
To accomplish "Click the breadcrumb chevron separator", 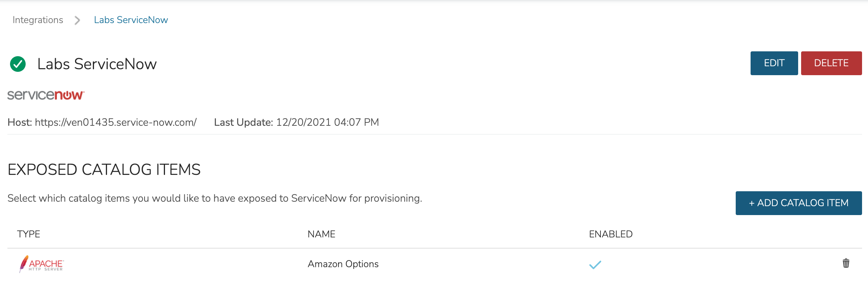I will (77, 20).
